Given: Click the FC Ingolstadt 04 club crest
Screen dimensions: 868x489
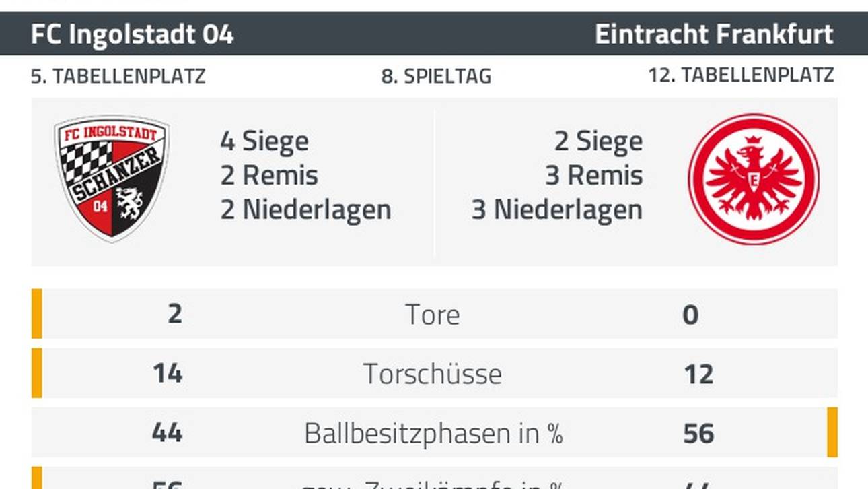Looking at the screenshot, I should click(x=111, y=178).
